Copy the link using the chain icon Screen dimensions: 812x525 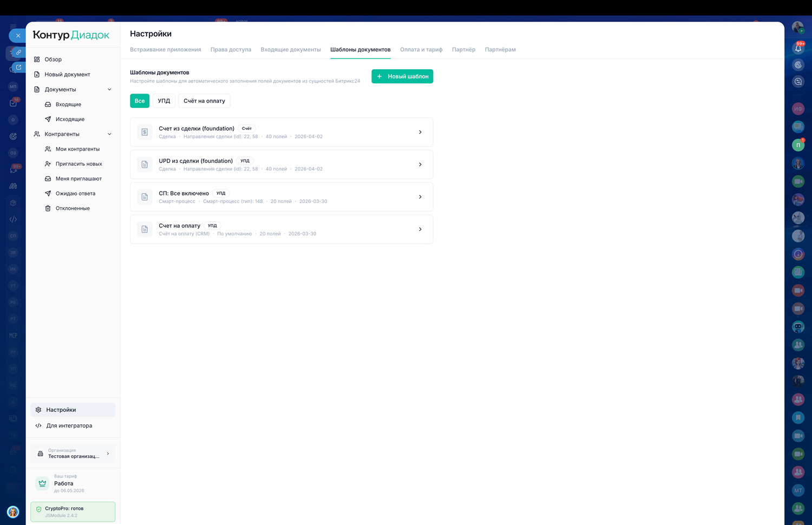pyautogui.click(x=18, y=52)
